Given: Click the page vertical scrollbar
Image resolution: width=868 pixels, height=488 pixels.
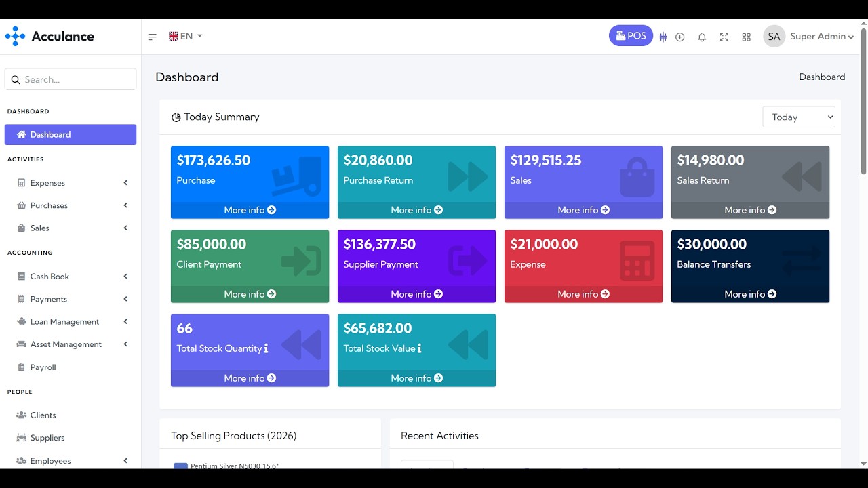Looking at the screenshot, I should [x=863, y=102].
